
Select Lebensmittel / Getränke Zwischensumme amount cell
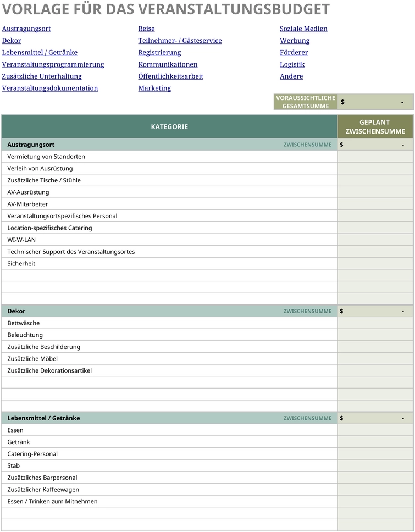tap(375, 418)
